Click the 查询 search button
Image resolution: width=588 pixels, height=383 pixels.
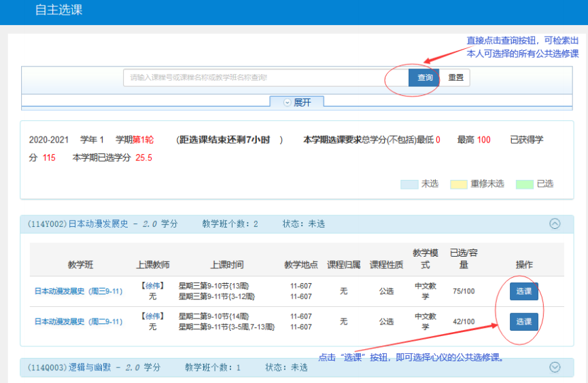coord(424,77)
